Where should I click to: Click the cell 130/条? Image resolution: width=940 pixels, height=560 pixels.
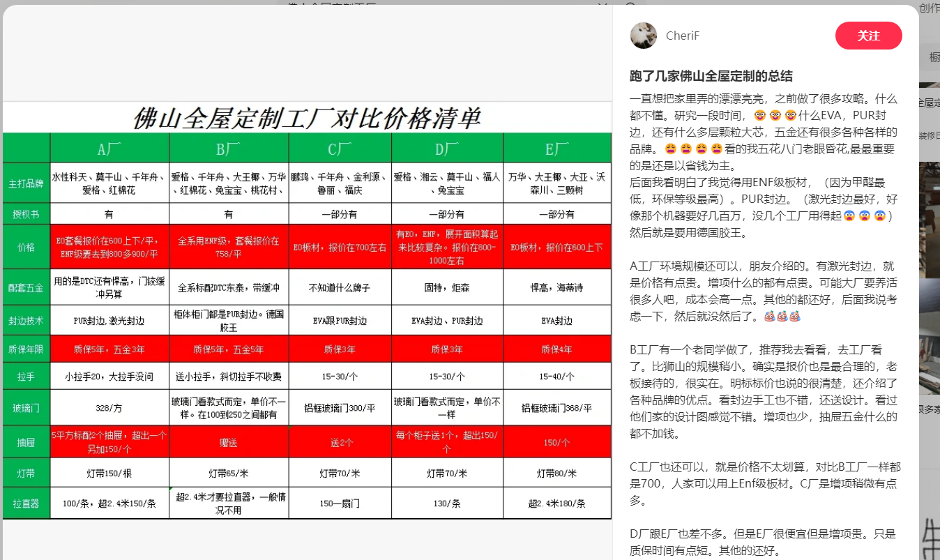tap(447, 503)
